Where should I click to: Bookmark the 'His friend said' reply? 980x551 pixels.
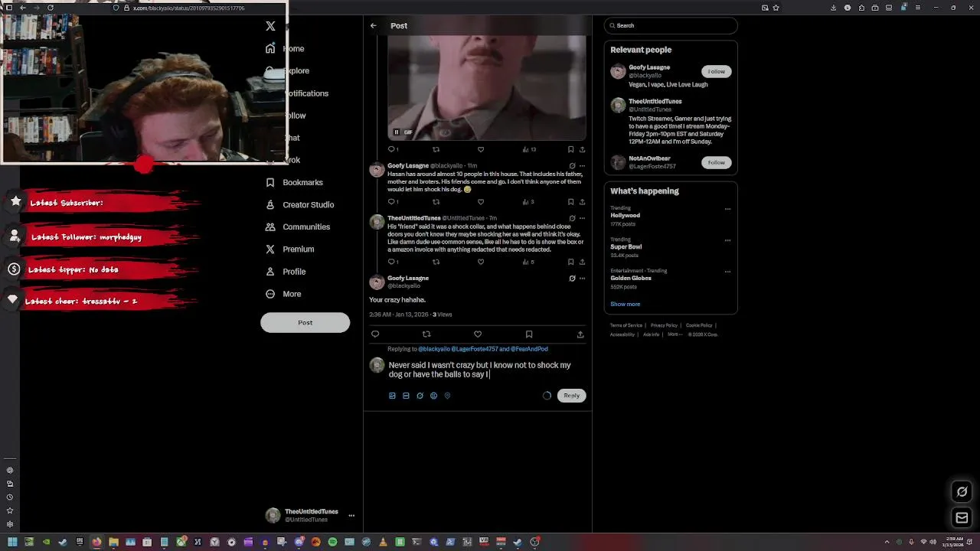point(570,262)
